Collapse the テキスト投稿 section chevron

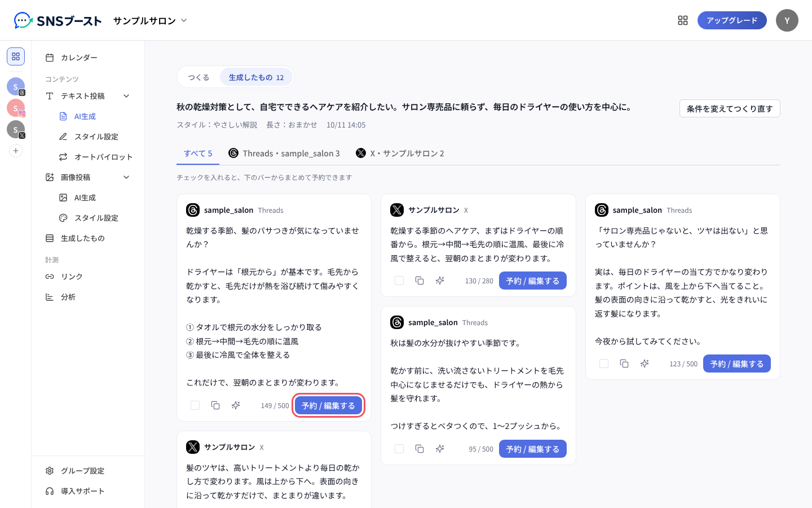(x=126, y=96)
